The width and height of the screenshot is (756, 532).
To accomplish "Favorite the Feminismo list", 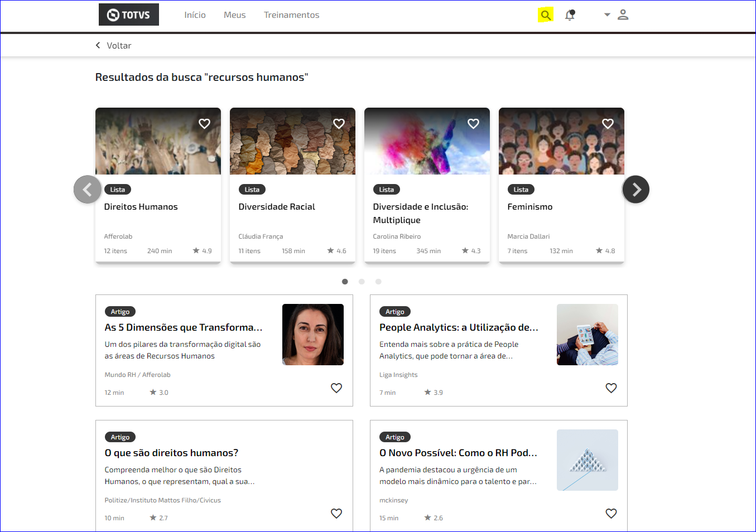I will click(x=608, y=124).
